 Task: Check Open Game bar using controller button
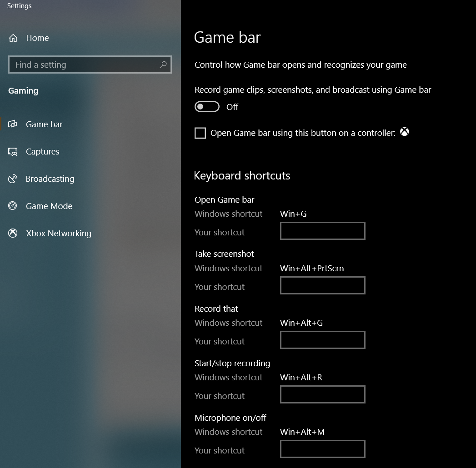200,133
